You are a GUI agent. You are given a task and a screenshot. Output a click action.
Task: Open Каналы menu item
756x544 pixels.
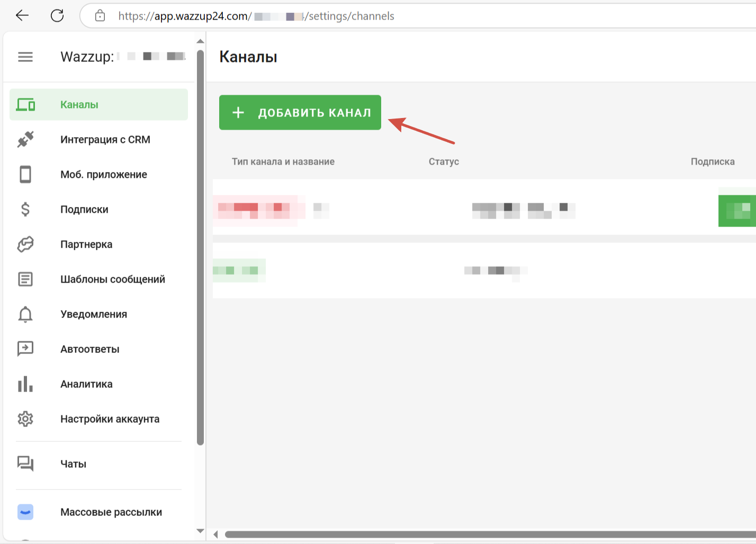pyautogui.click(x=98, y=105)
